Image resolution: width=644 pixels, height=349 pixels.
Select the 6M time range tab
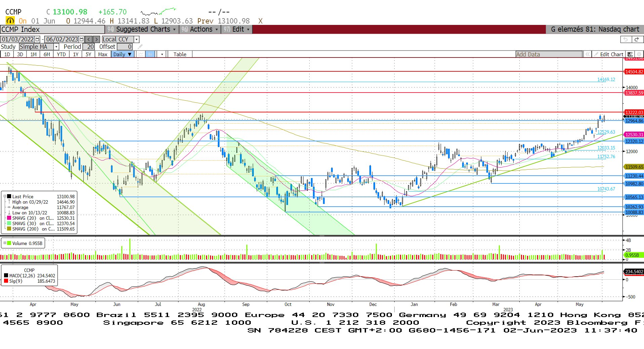[47, 54]
